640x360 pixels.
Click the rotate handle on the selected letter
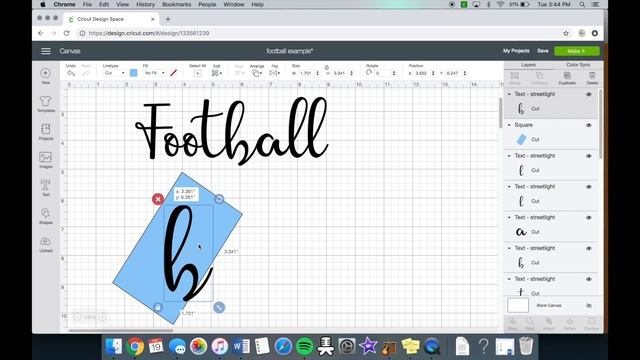(x=219, y=199)
